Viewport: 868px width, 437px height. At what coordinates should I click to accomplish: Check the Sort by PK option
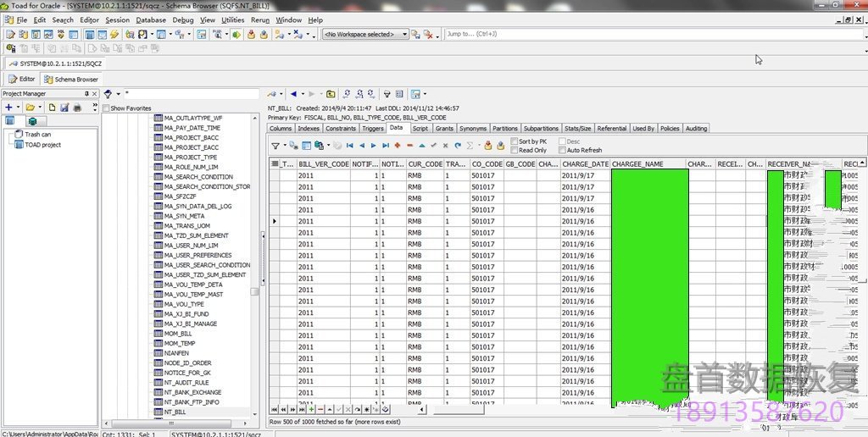pos(515,141)
